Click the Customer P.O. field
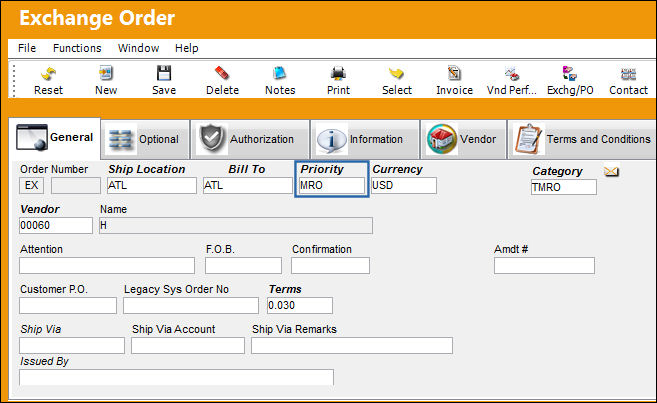Screen dimensions: 657x403 point(68,305)
